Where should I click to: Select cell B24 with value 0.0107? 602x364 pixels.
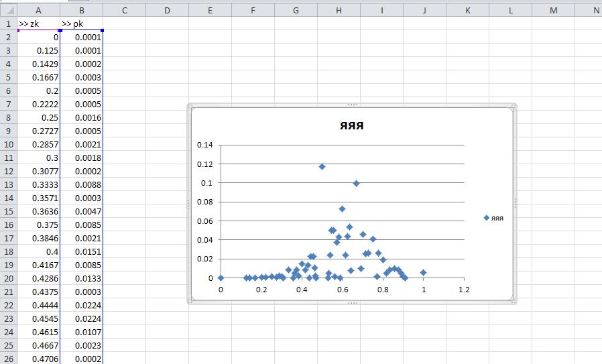coord(81,332)
